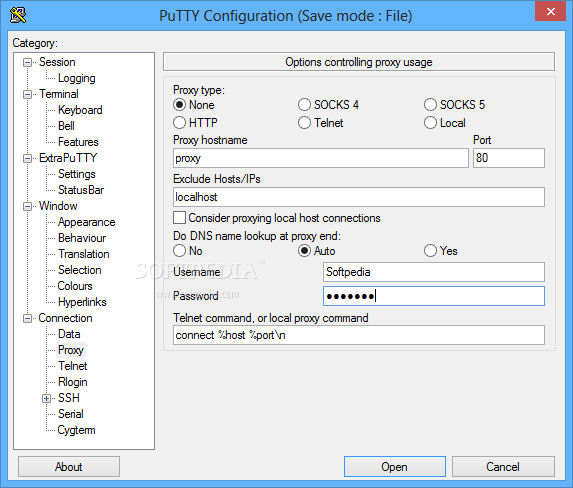Open the Serial category

71,414
